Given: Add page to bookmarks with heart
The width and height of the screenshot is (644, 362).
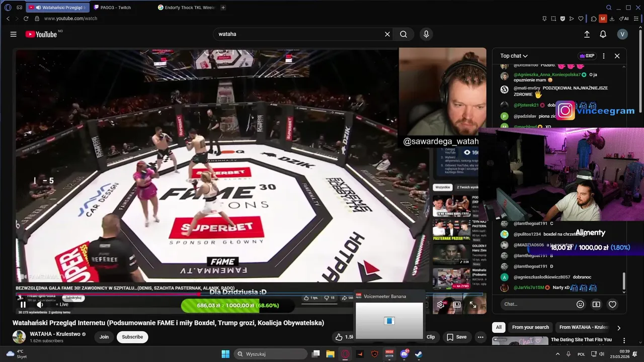Looking at the screenshot, I should click(581, 19).
